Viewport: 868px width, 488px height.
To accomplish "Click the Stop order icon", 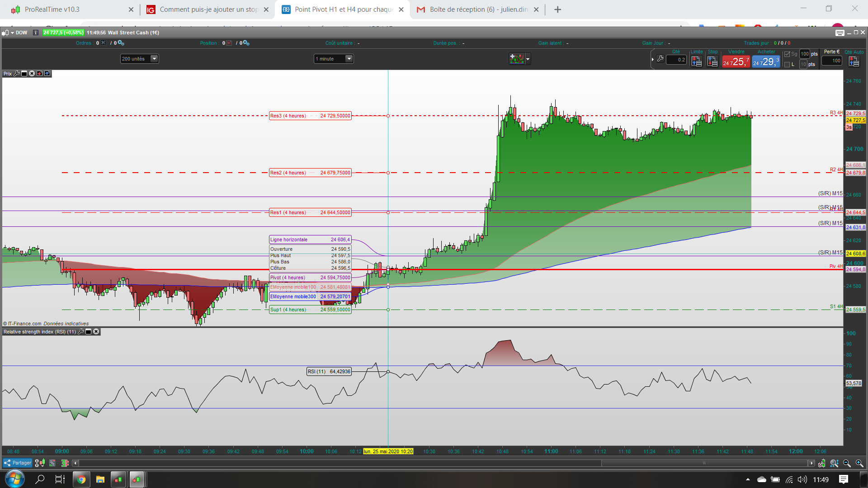I will (x=712, y=61).
